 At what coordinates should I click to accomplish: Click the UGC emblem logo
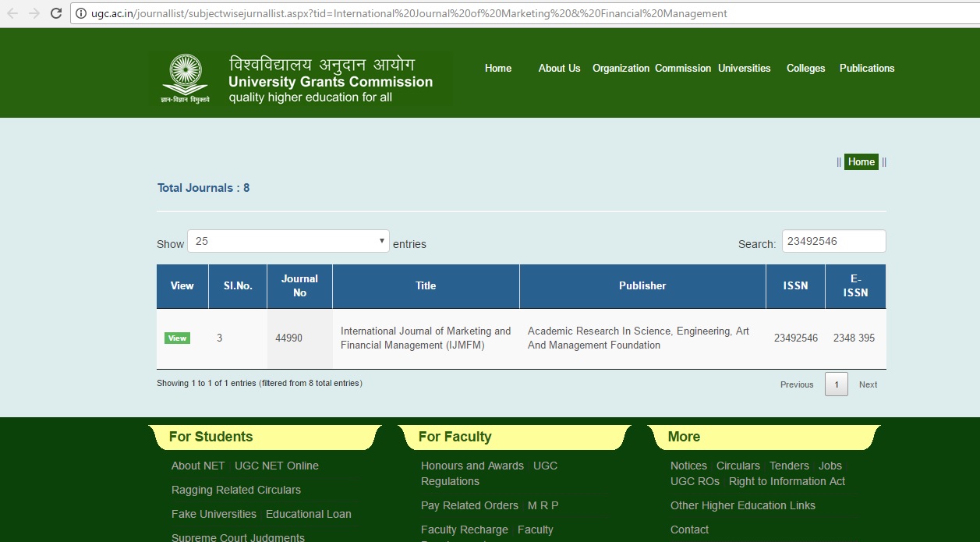click(185, 78)
